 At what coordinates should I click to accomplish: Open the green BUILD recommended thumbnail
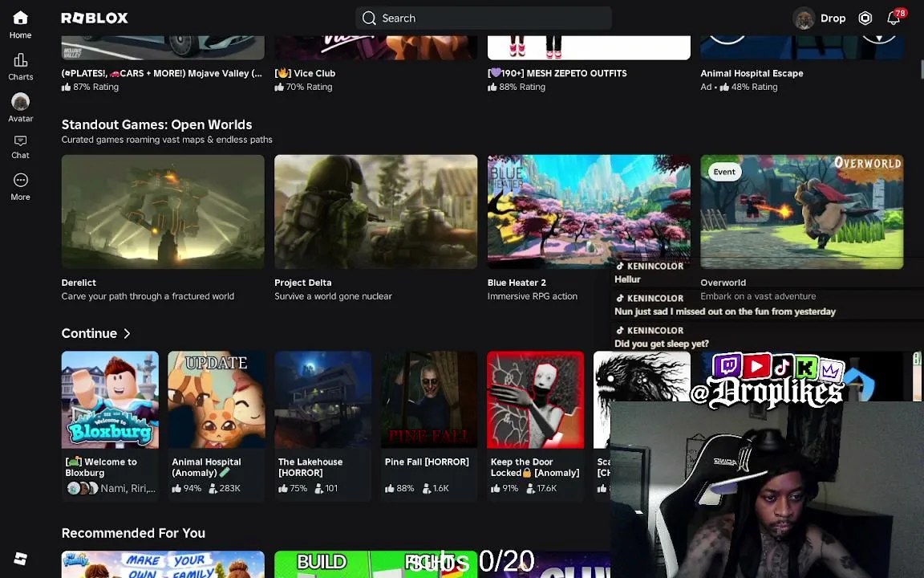click(x=375, y=564)
